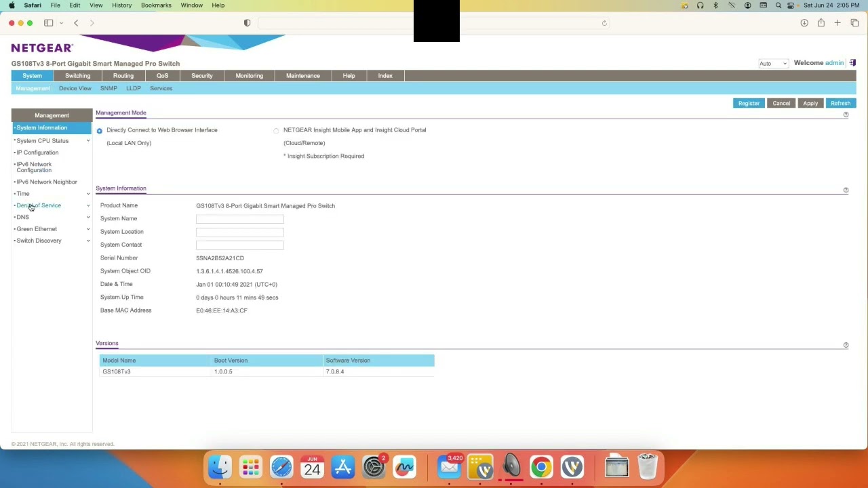Screen dimensions: 868x488
Task: Open Trash from the Dock
Action: [648, 467]
